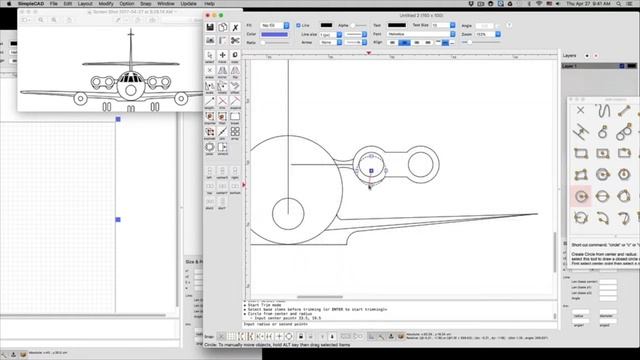Screen dimensions: 640x360
Task: Open the File menu
Action: 53,3
